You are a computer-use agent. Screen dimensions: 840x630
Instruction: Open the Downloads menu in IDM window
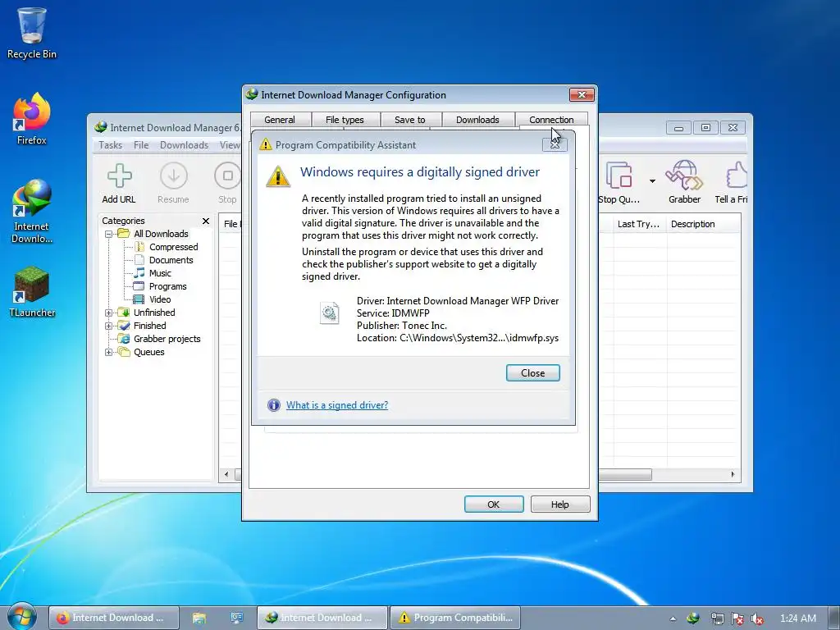(x=184, y=145)
